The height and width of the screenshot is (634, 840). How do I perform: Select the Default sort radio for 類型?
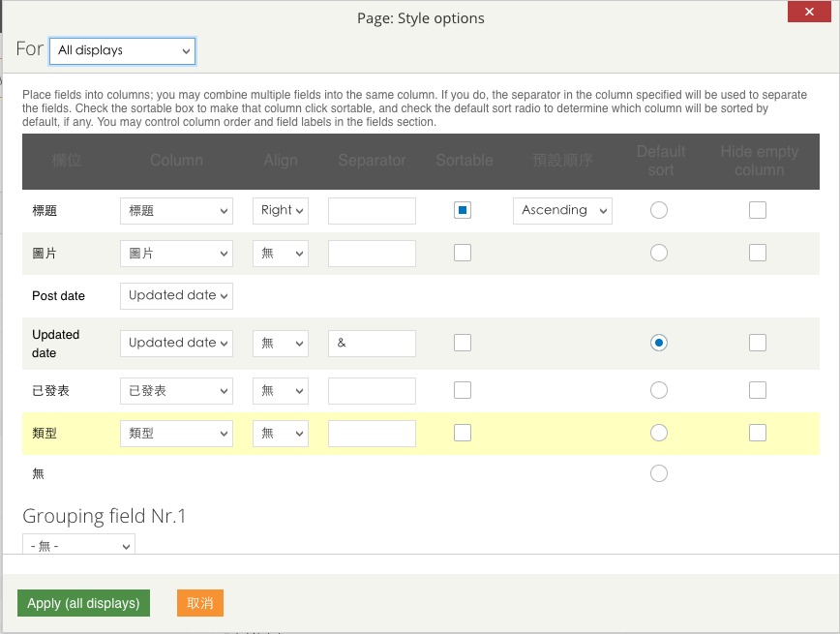click(x=659, y=433)
